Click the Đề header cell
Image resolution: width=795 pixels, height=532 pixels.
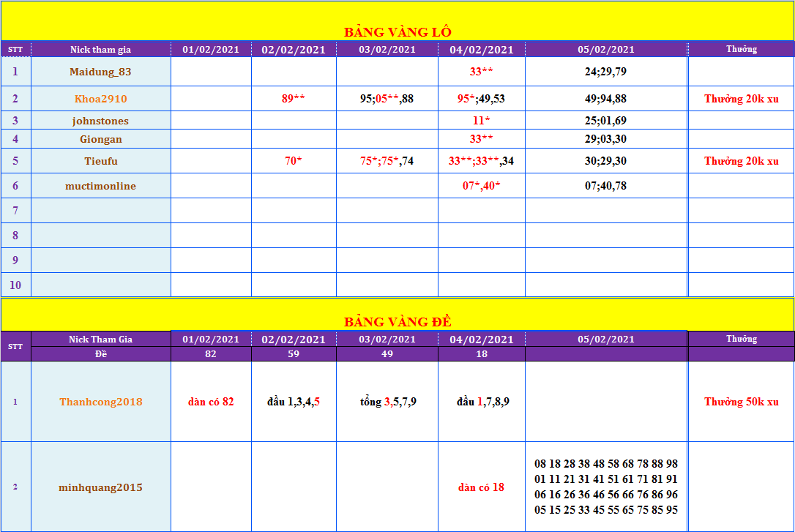[101, 354]
